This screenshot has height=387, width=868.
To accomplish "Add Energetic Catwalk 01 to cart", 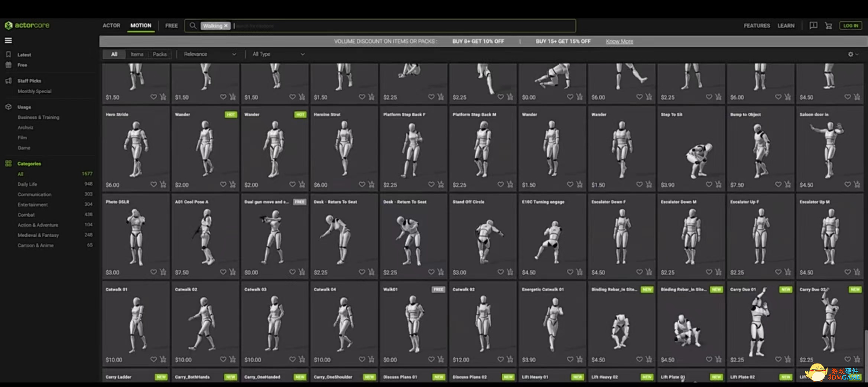I will [580, 359].
